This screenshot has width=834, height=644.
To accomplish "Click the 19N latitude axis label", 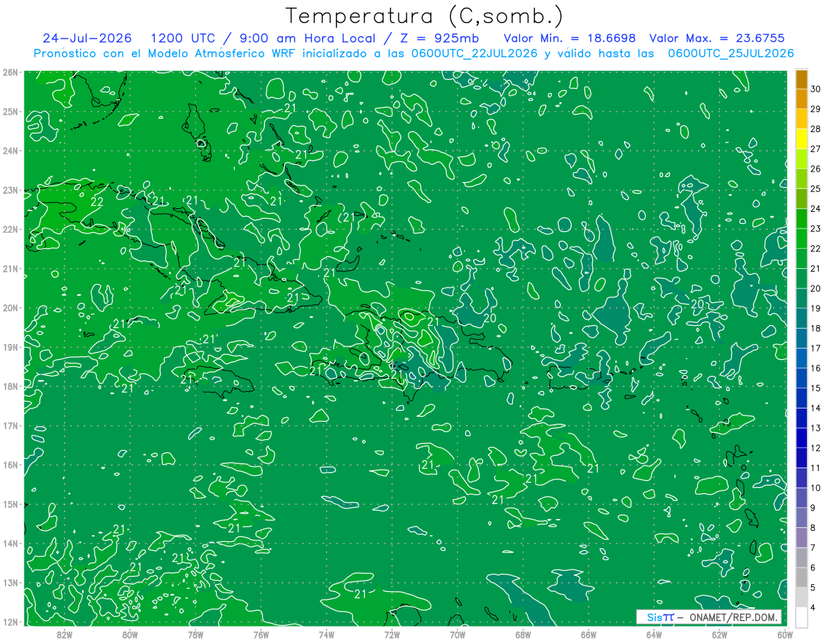I will [x=10, y=347].
